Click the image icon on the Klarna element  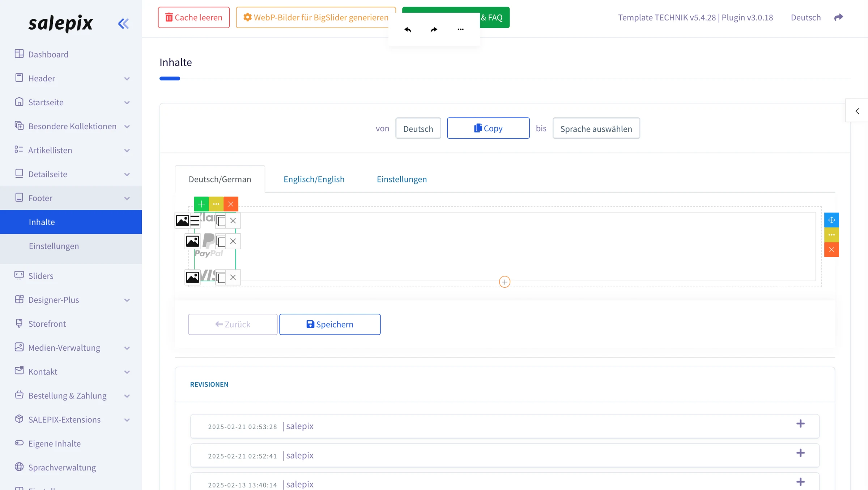182,220
